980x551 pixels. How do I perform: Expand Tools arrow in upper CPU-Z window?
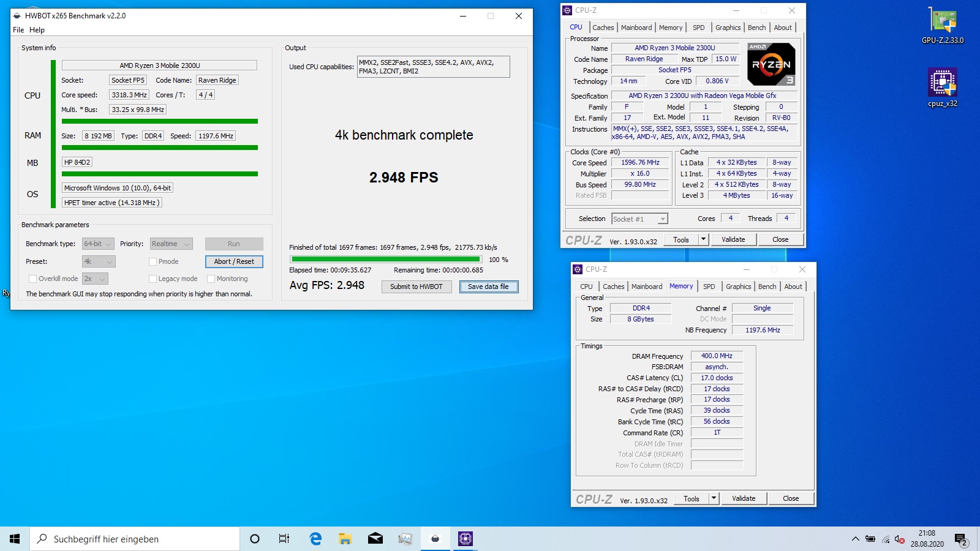coord(703,239)
